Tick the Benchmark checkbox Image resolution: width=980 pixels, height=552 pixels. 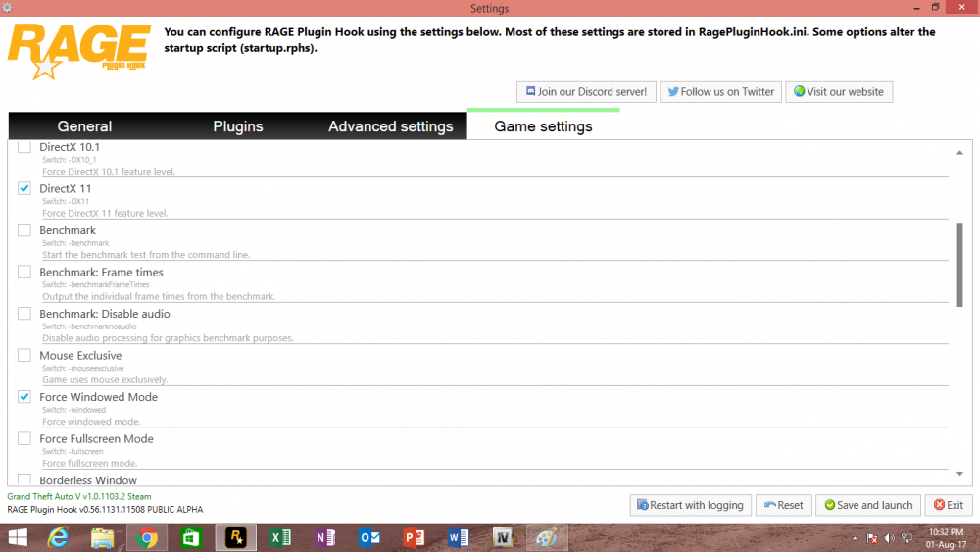(x=24, y=230)
